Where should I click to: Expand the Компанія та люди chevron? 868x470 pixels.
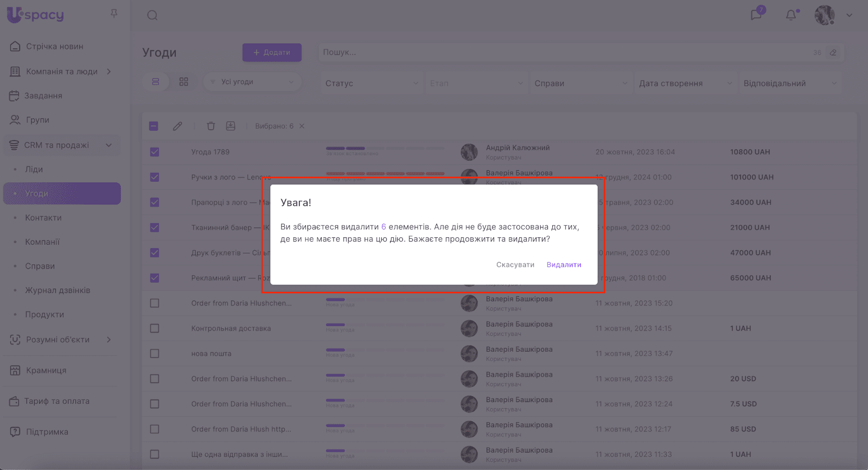click(109, 72)
